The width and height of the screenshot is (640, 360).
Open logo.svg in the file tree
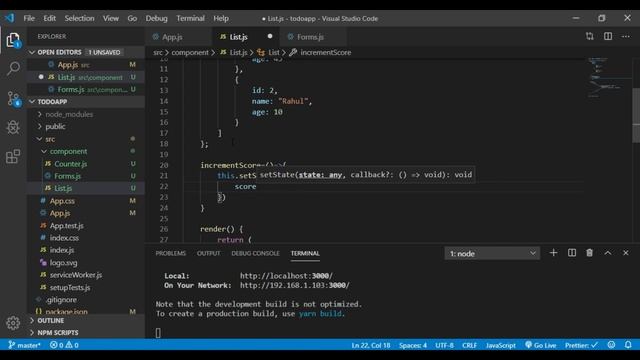[86, 263]
